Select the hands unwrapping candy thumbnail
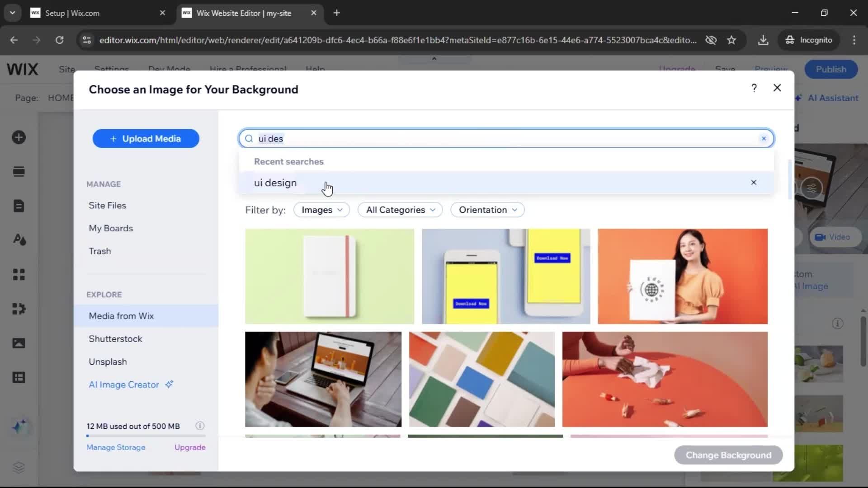868x488 pixels. (x=665, y=379)
